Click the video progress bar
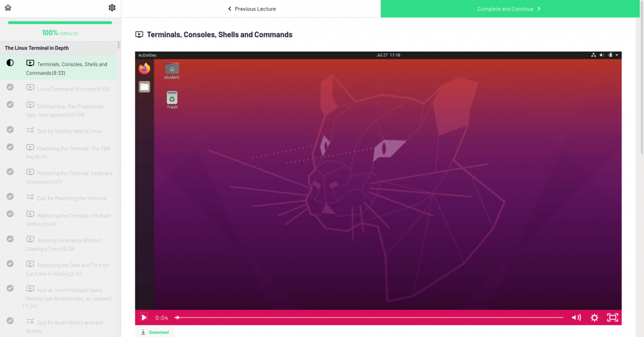 pos(369,318)
